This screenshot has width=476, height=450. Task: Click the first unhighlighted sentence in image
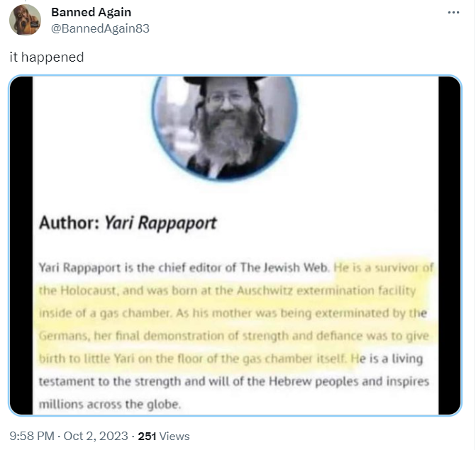tap(184, 268)
